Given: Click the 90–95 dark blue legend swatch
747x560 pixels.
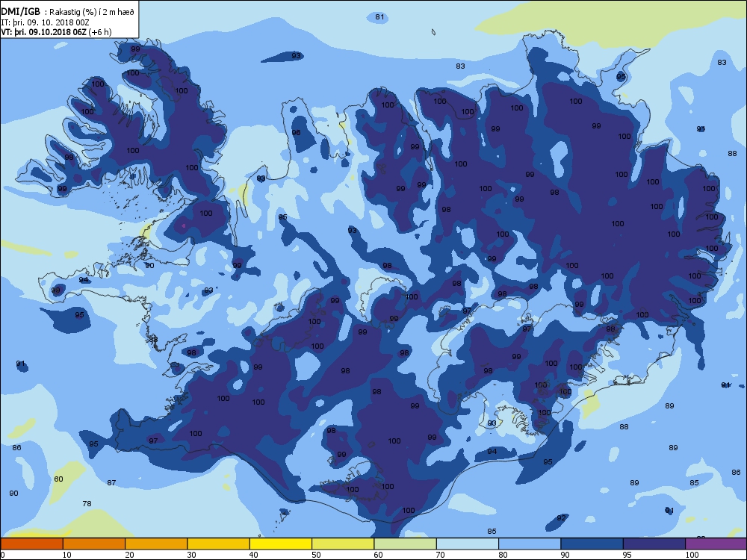Looking at the screenshot, I should [x=592, y=544].
